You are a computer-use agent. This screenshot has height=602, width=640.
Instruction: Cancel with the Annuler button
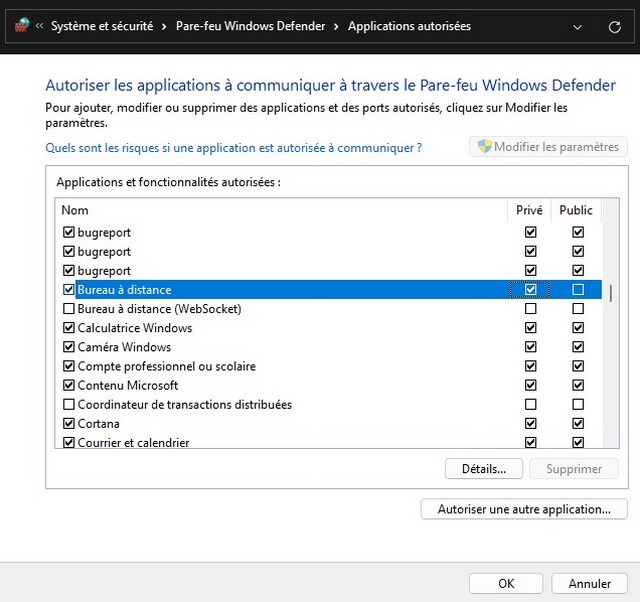(x=589, y=584)
